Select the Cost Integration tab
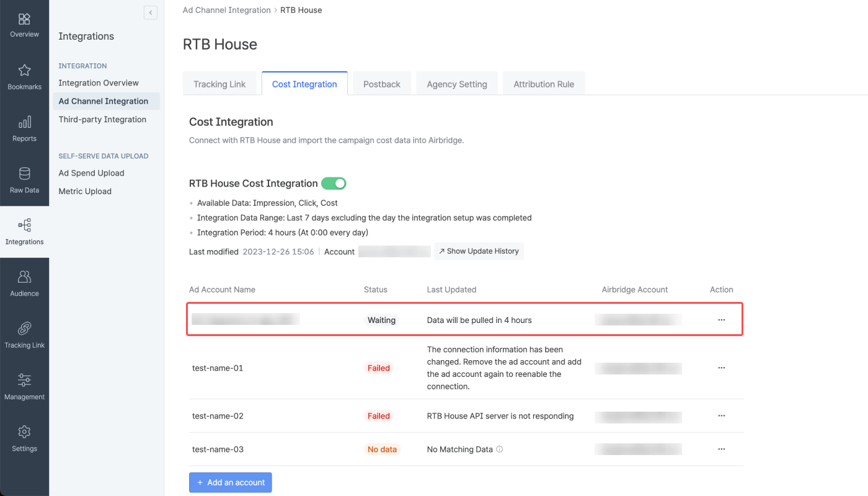868x496 pixels. pos(304,84)
